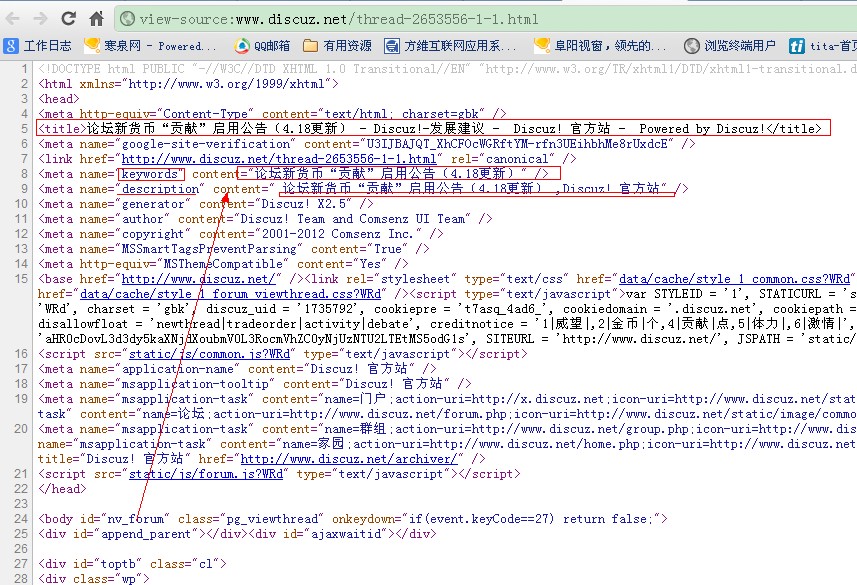Click the html xmlns tag text
The height and width of the screenshot is (585, 857).
click(189, 84)
